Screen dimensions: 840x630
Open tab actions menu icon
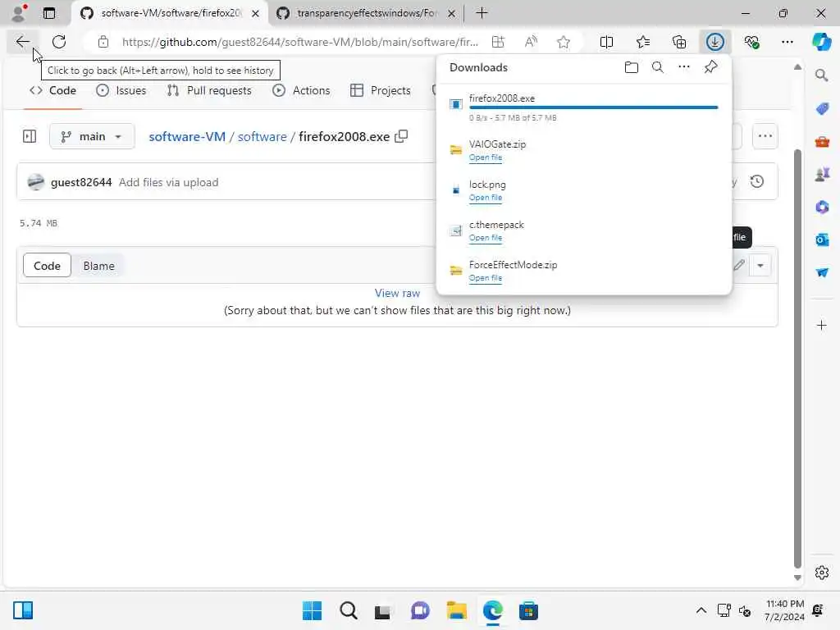[x=49, y=13]
